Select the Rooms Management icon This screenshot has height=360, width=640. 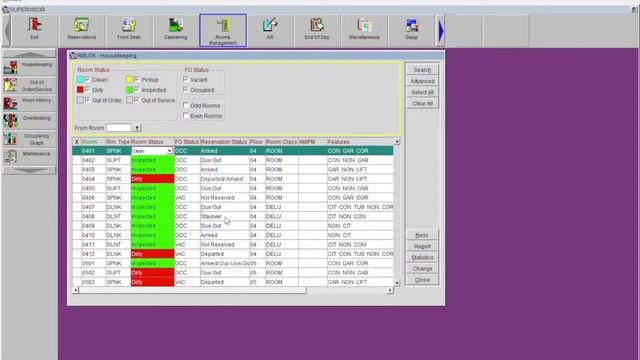click(223, 30)
